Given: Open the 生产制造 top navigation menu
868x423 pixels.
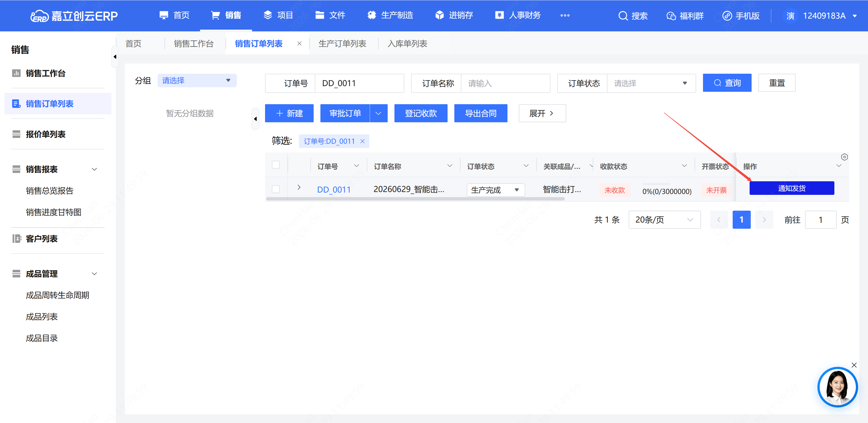Looking at the screenshot, I should 390,15.
